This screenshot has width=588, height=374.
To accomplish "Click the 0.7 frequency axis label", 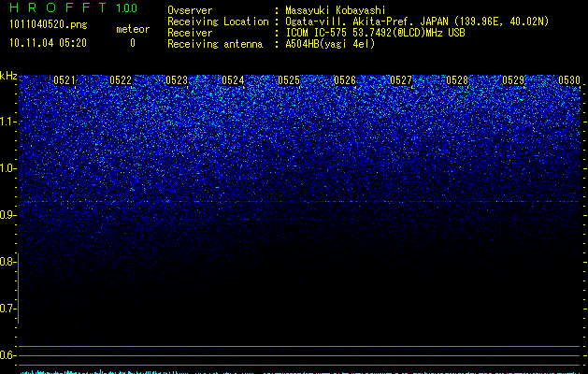I will (x=7, y=309).
